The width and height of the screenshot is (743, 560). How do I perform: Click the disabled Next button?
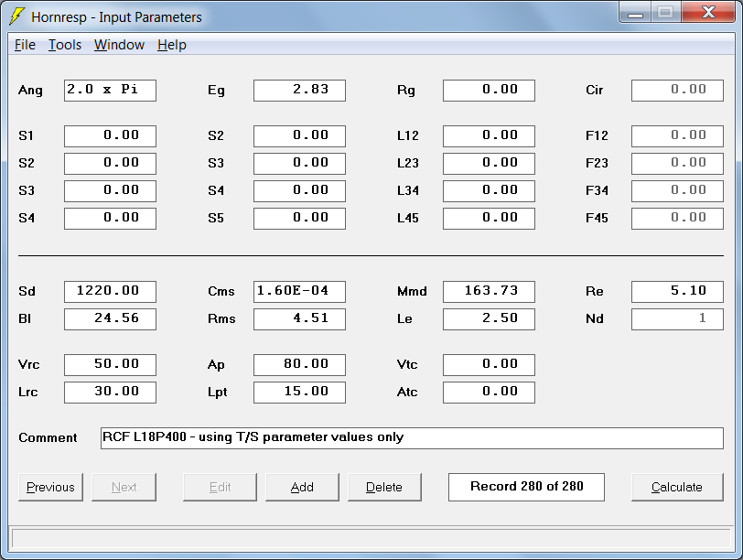pyautogui.click(x=124, y=487)
